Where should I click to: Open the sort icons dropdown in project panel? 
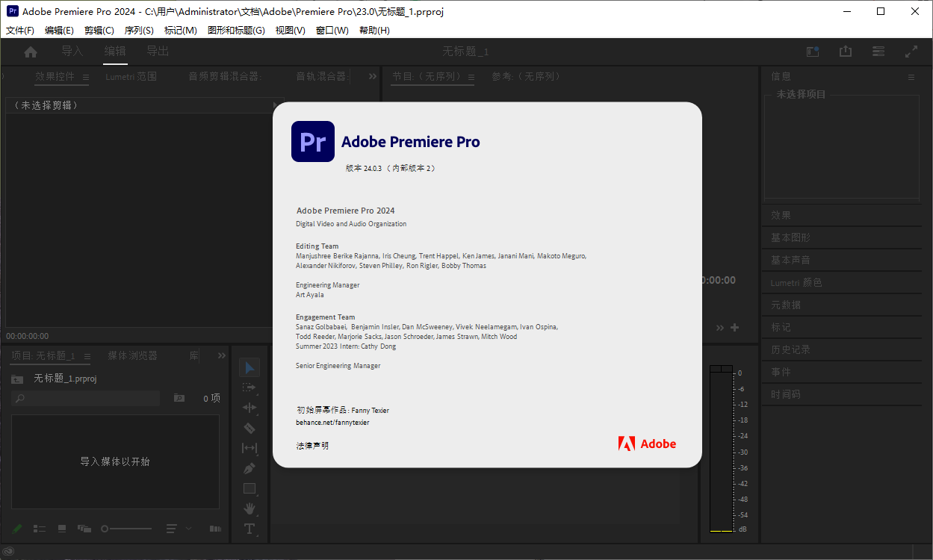pyautogui.click(x=177, y=529)
